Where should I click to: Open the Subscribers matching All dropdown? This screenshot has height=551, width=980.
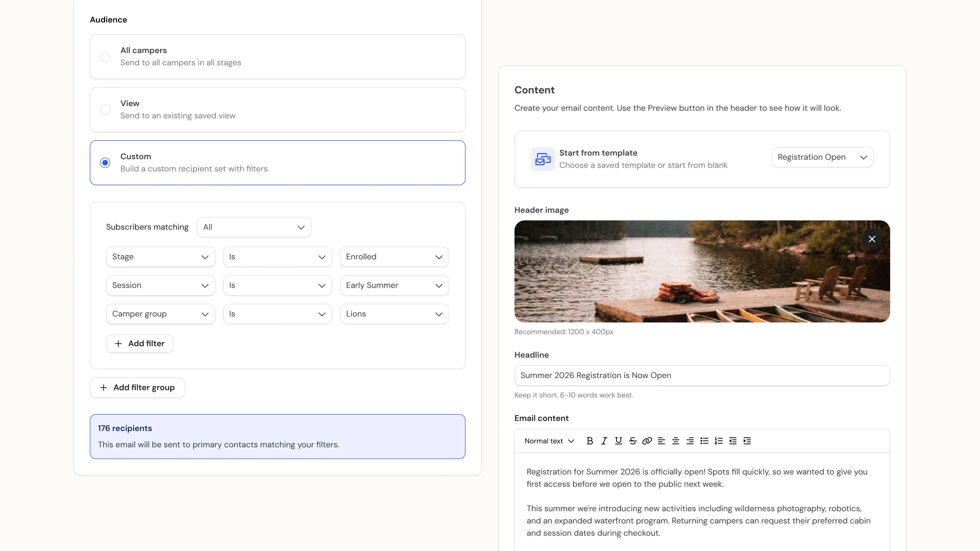tap(254, 227)
